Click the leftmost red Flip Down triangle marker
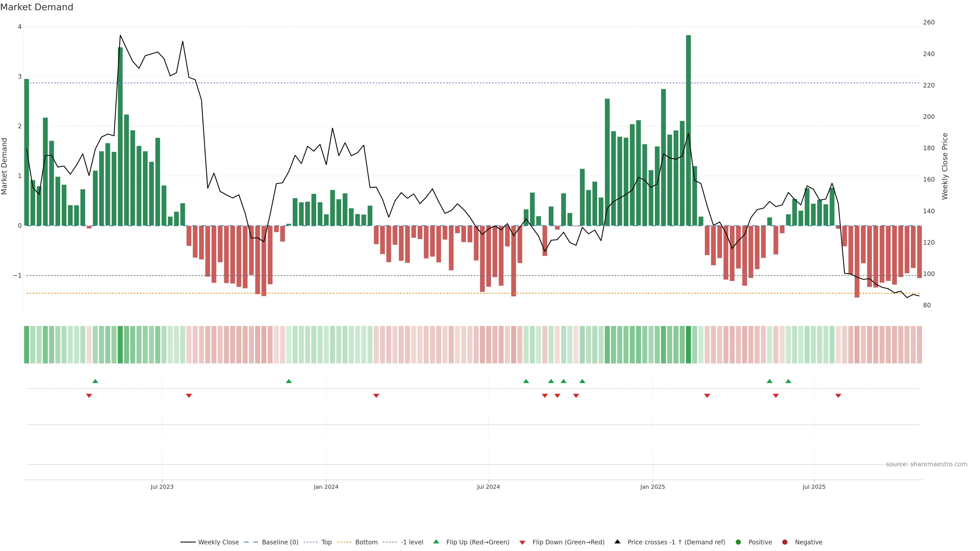The height and width of the screenshot is (551, 980). tap(89, 396)
